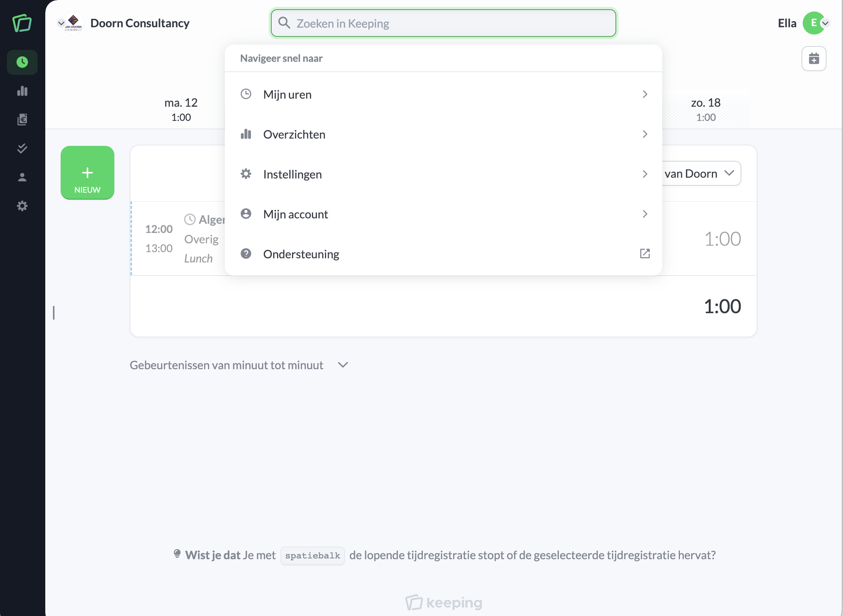
Task: Click the green NIEUW button
Action: point(87,173)
